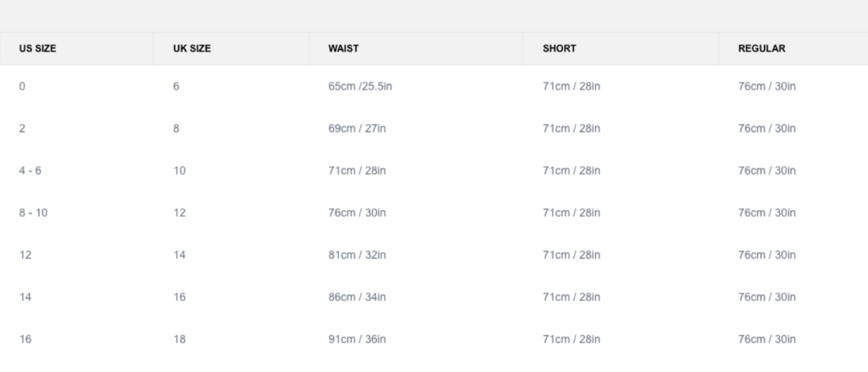Select the waist value 65cm /25.5in
The width and height of the screenshot is (868, 372).
[360, 86]
